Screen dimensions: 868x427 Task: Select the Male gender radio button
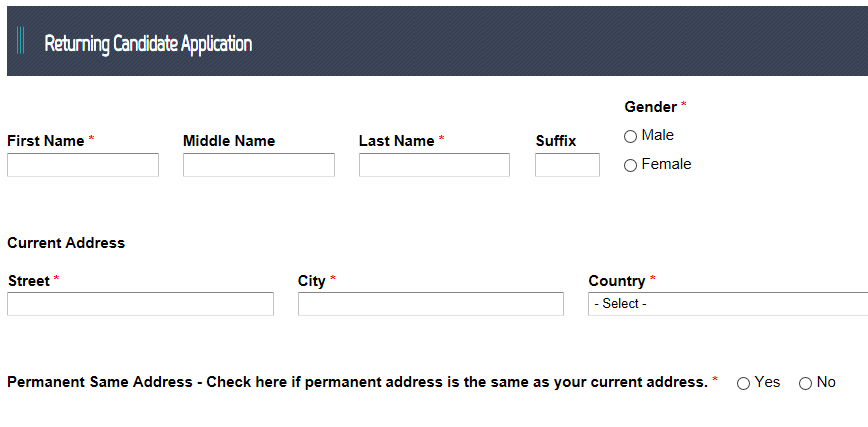631,136
